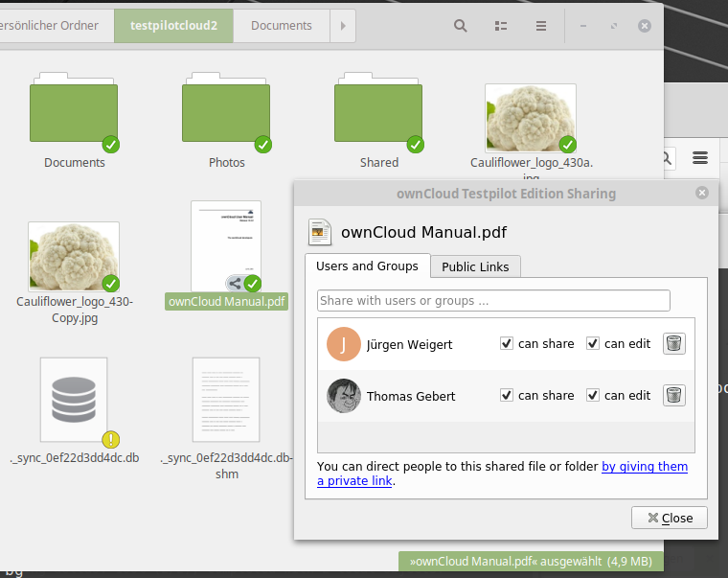The height and width of the screenshot is (578, 728).
Task: Select the ownCloud Manual.pdf file thumbnail
Action: click(226, 246)
